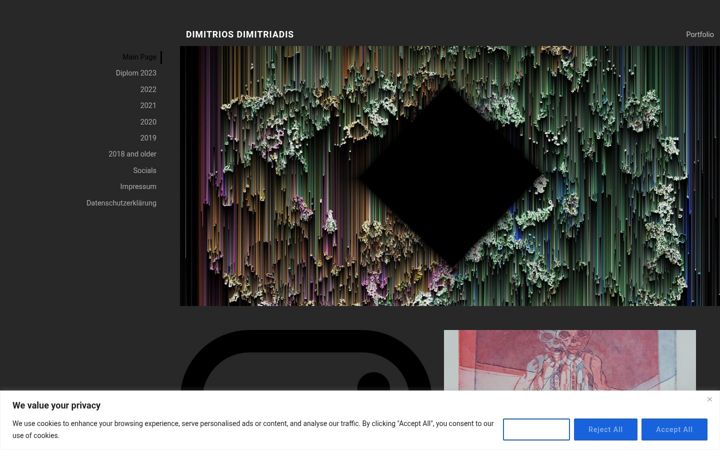Open the 2018 and older page

pos(132,154)
